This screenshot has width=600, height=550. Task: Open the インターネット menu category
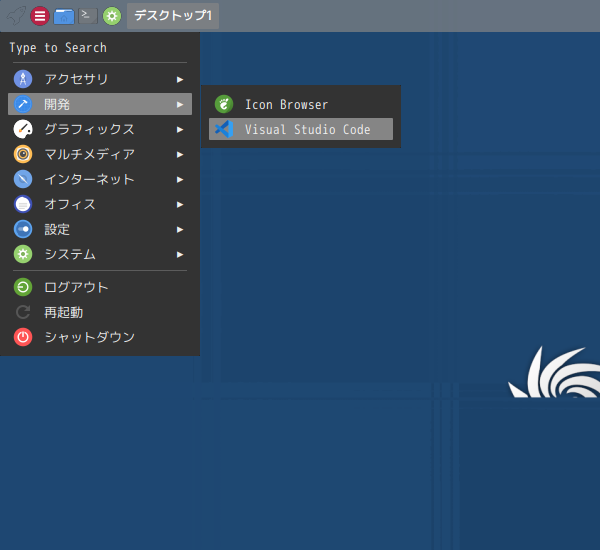point(100,180)
